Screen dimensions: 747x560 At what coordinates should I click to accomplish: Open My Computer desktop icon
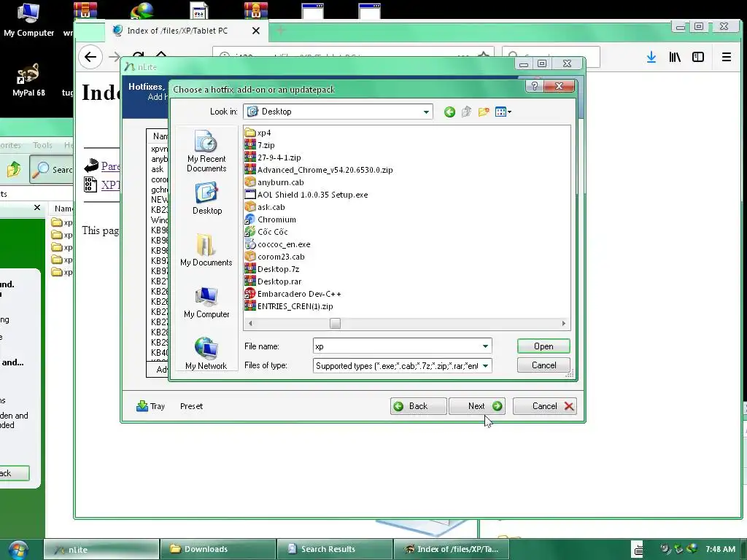pos(28,20)
